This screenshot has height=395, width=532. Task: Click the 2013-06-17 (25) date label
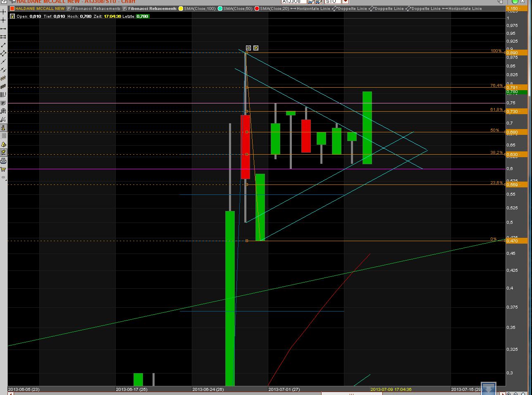pyautogui.click(x=132, y=389)
